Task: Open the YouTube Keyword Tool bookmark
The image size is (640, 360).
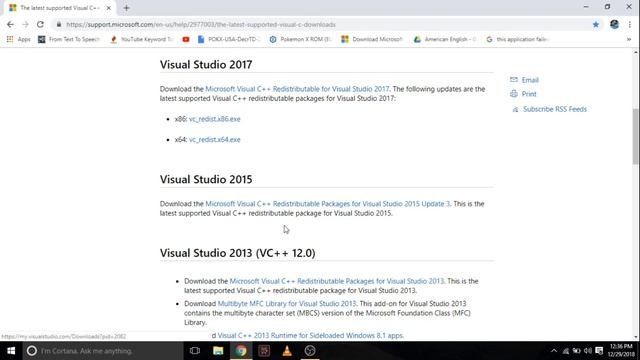Action: [x=141, y=39]
